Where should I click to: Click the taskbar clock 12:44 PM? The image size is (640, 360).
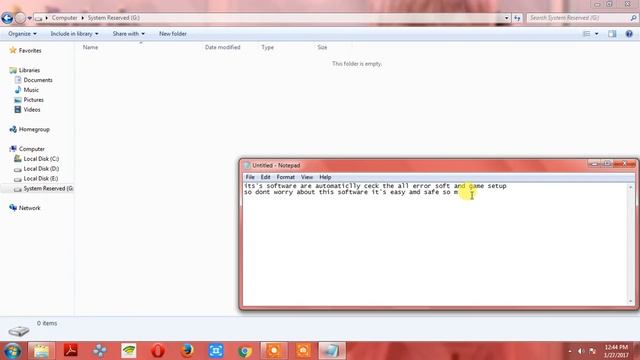[616, 351]
